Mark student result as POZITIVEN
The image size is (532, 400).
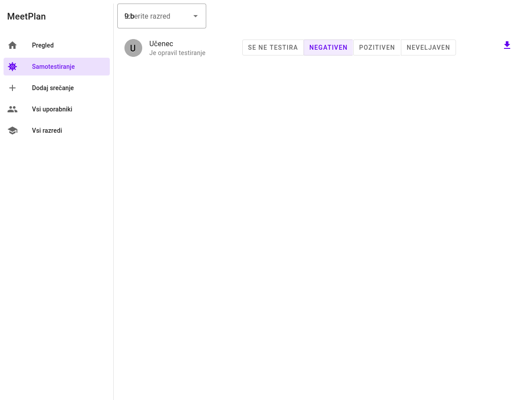pyautogui.click(x=377, y=48)
